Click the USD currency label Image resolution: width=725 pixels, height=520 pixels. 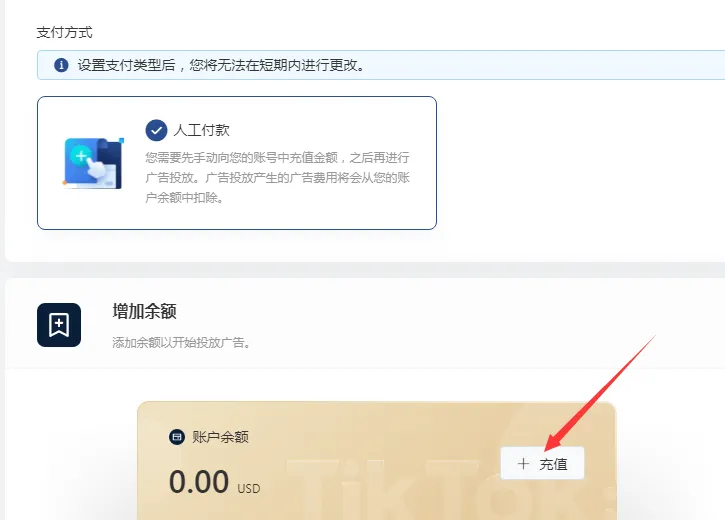coord(249,489)
